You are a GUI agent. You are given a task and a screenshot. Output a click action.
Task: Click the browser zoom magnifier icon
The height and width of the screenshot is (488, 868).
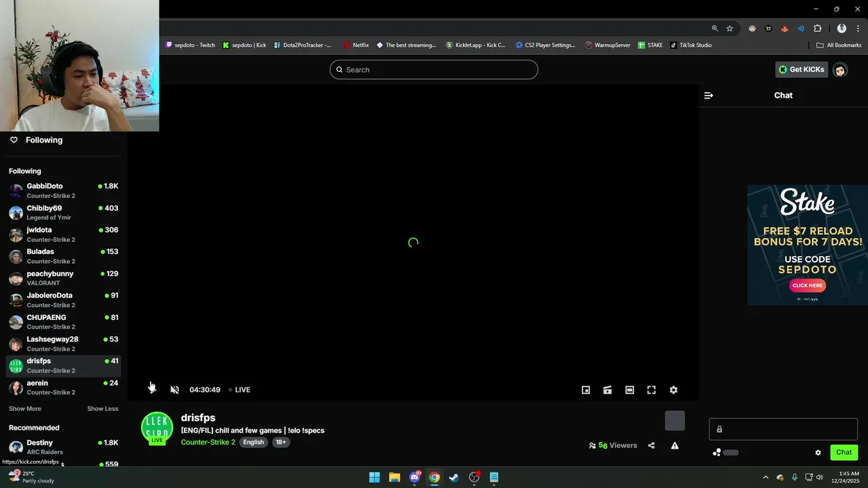tap(715, 28)
